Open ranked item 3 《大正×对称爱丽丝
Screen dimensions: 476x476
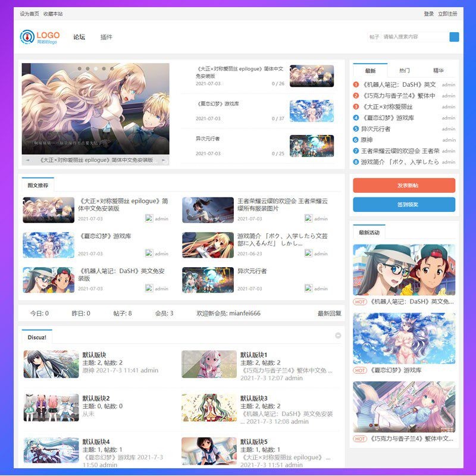[387, 107]
